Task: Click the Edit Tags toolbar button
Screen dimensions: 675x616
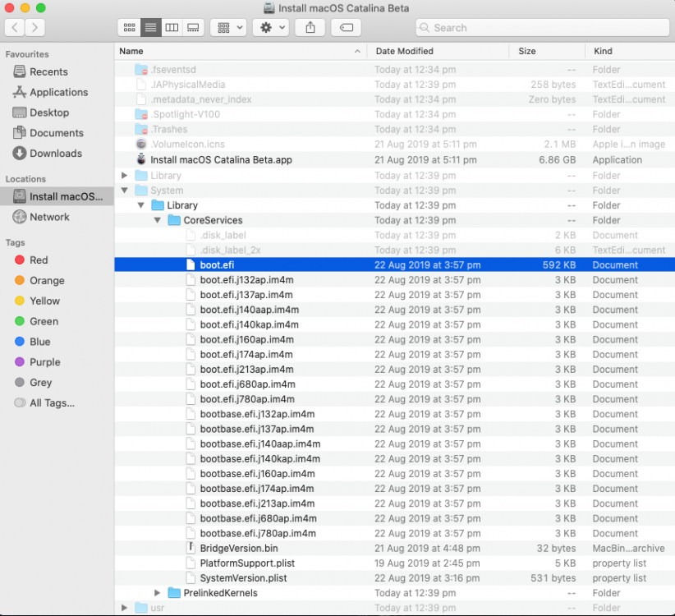Action: [346, 28]
